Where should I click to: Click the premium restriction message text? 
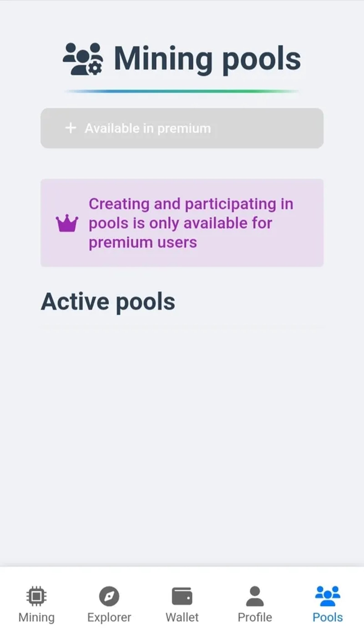click(x=191, y=222)
